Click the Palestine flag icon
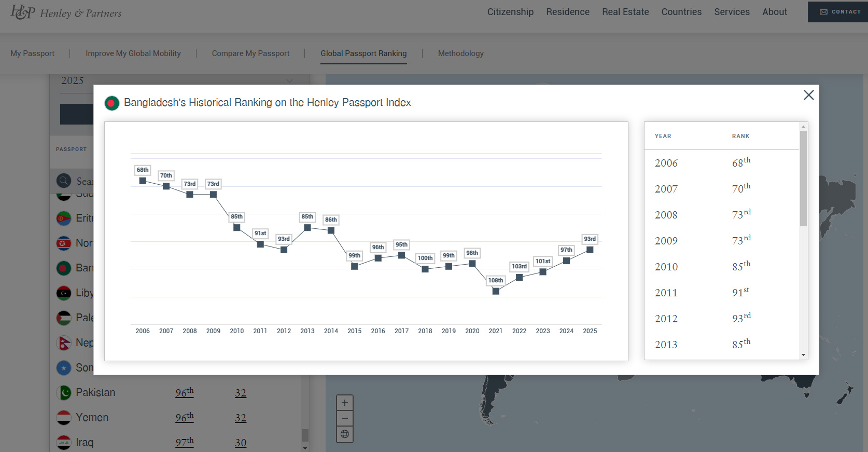Image resolution: width=868 pixels, height=452 pixels. point(64,318)
